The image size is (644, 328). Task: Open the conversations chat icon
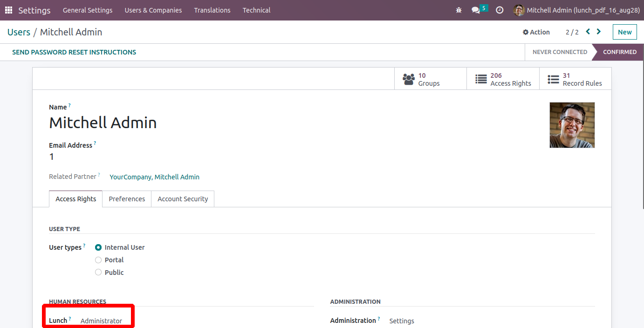pos(475,10)
